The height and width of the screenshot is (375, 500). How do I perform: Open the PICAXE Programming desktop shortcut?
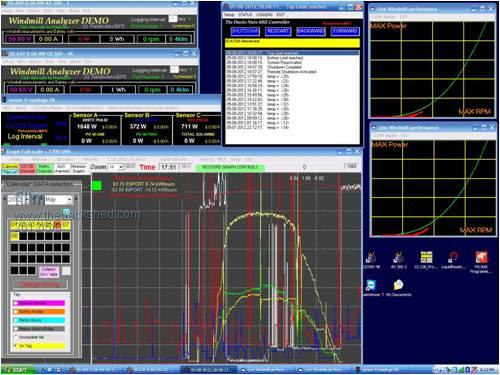pos(481,262)
